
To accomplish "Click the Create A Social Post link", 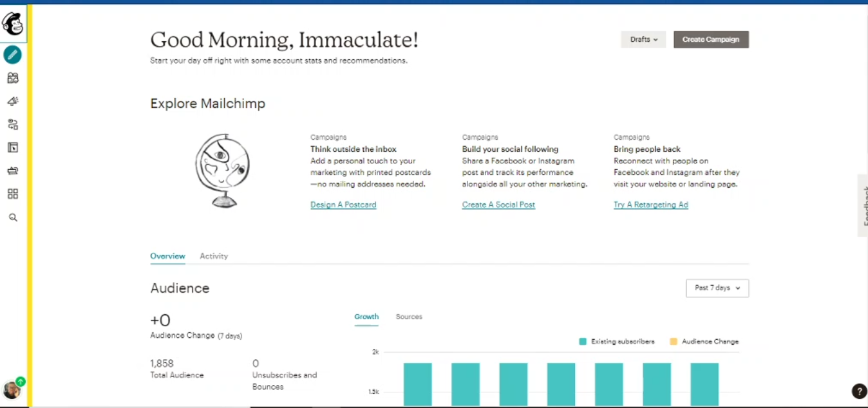I will pos(498,205).
